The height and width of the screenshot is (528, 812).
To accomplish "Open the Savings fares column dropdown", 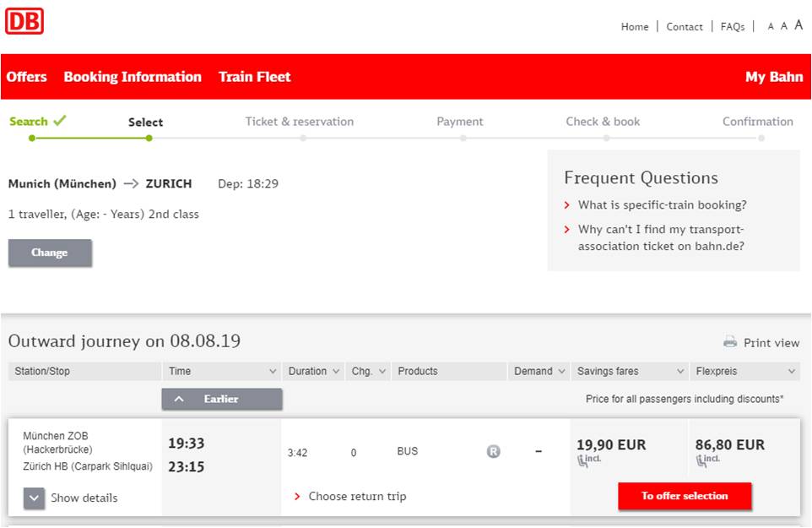I will pyautogui.click(x=680, y=372).
